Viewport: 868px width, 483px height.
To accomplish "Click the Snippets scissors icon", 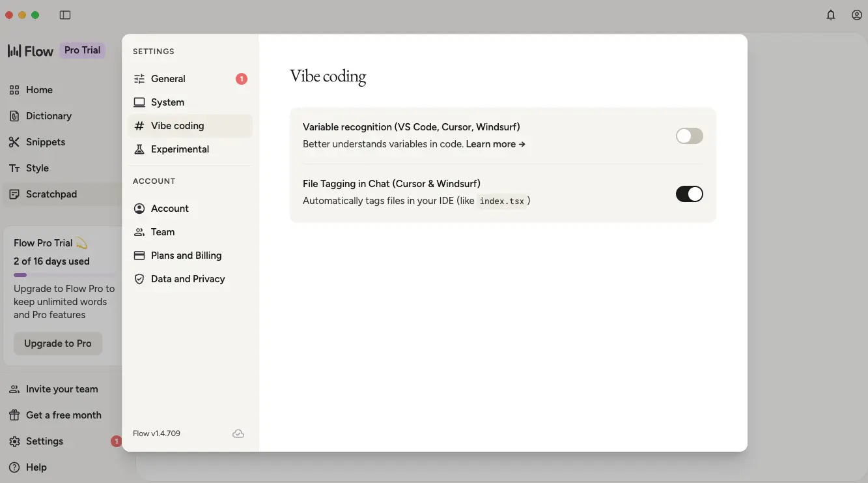I will point(14,141).
